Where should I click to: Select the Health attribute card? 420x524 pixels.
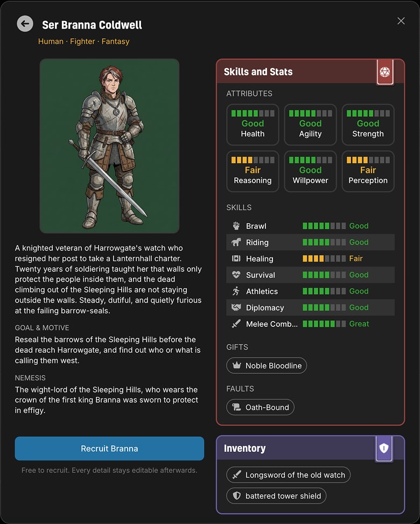coord(253,124)
